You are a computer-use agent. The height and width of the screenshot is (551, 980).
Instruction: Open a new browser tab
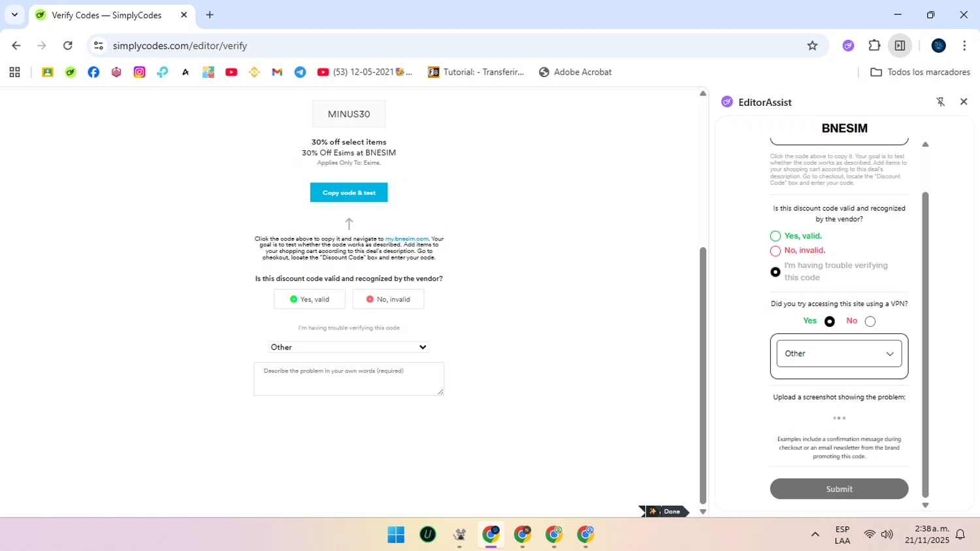(210, 15)
